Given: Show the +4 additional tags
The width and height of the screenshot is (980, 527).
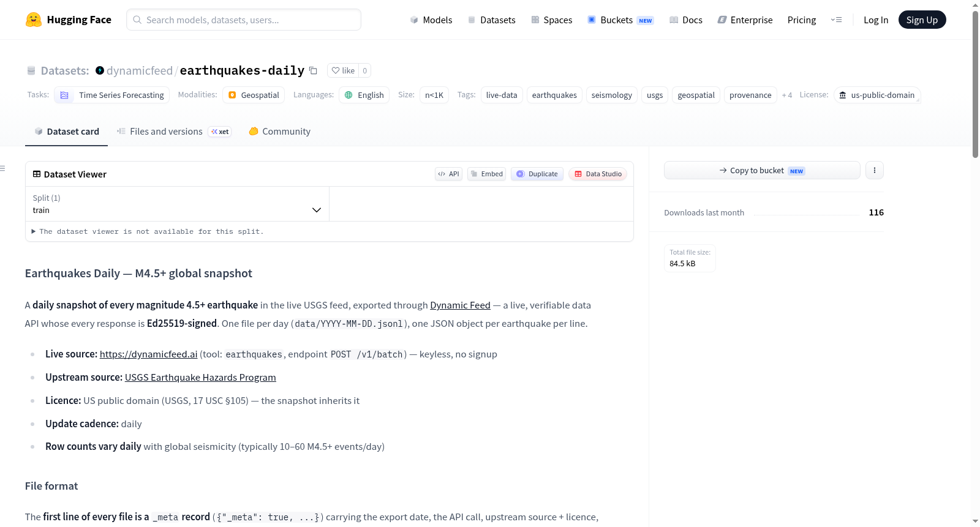Looking at the screenshot, I should coord(787,95).
